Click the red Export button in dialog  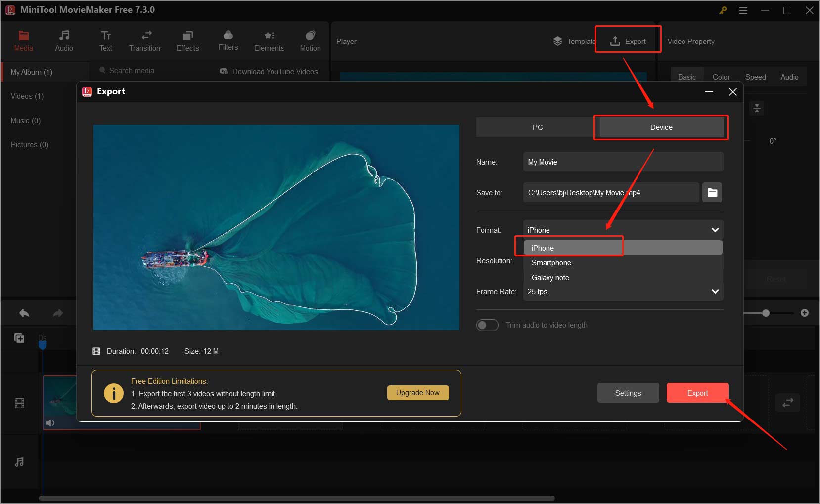pyautogui.click(x=697, y=393)
